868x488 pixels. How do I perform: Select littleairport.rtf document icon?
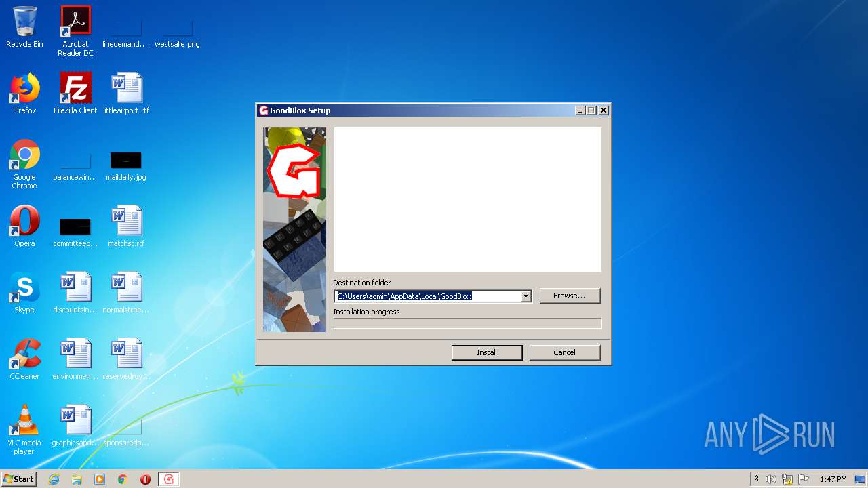tap(126, 94)
